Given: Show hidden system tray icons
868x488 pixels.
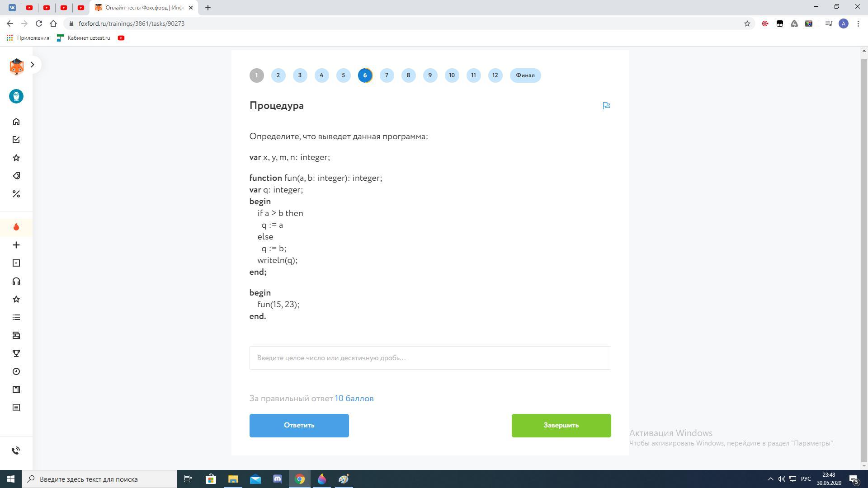Looking at the screenshot, I should (x=770, y=479).
